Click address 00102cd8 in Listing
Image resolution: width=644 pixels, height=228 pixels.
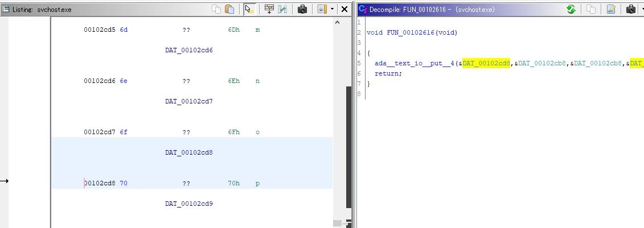pyautogui.click(x=100, y=183)
